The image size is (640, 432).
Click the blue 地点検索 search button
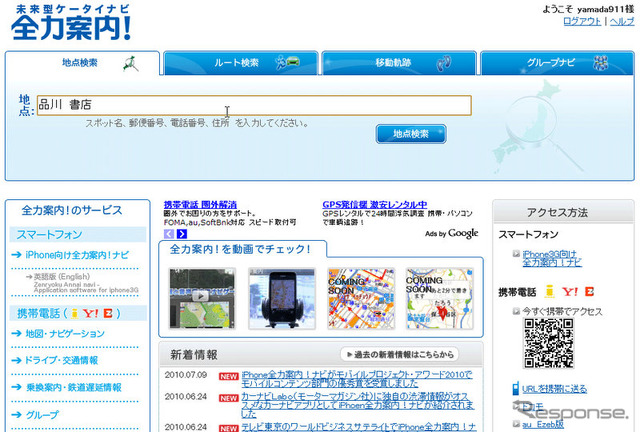(411, 134)
